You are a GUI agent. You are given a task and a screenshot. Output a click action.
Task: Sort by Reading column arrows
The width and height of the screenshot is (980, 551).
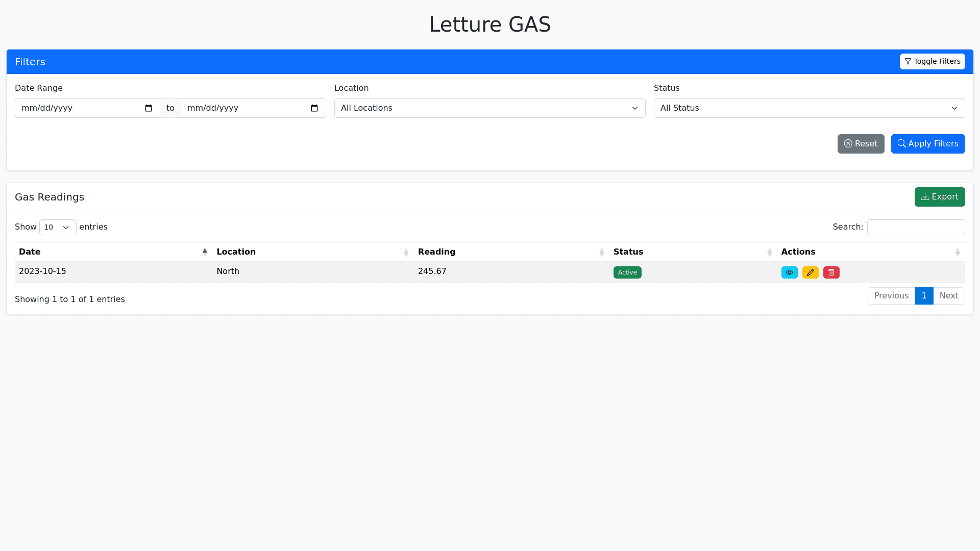click(602, 252)
